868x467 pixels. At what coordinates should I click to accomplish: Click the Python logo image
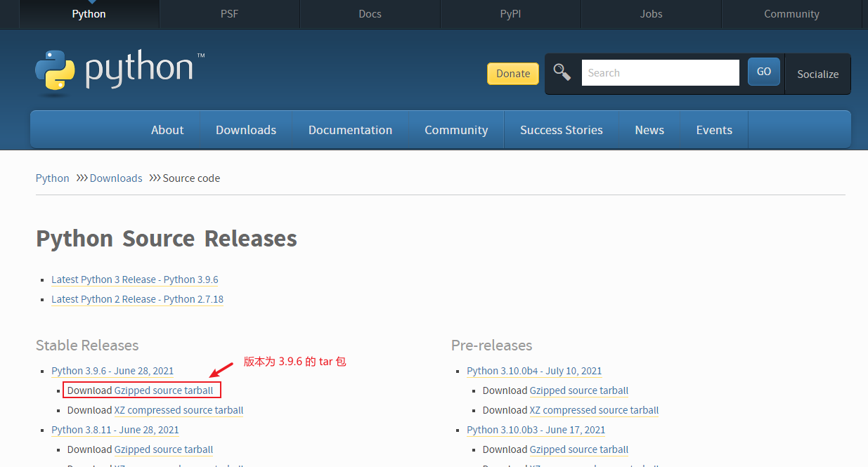point(119,72)
